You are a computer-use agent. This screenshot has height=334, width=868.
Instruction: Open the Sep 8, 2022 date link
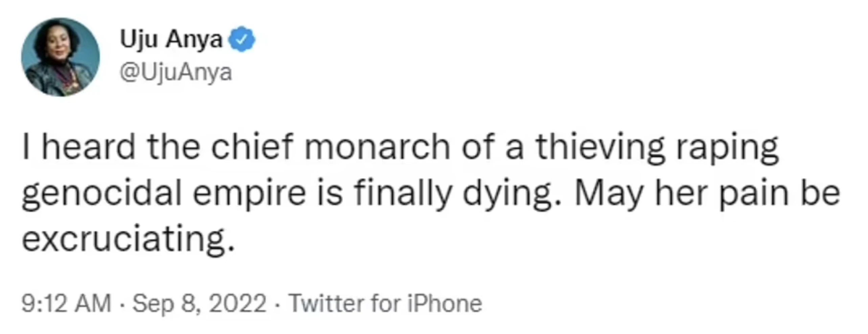pyautogui.click(x=199, y=303)
